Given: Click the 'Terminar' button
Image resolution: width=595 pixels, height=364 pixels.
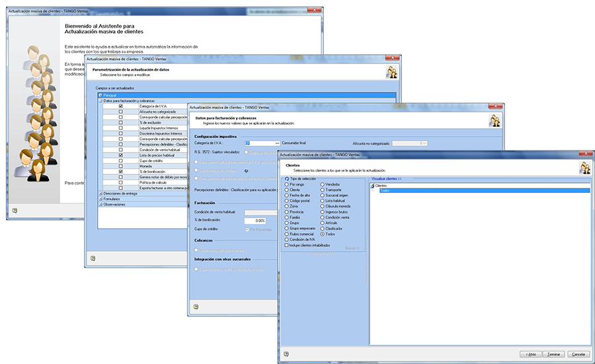Looking at the screenshot, I should (553, 354).
